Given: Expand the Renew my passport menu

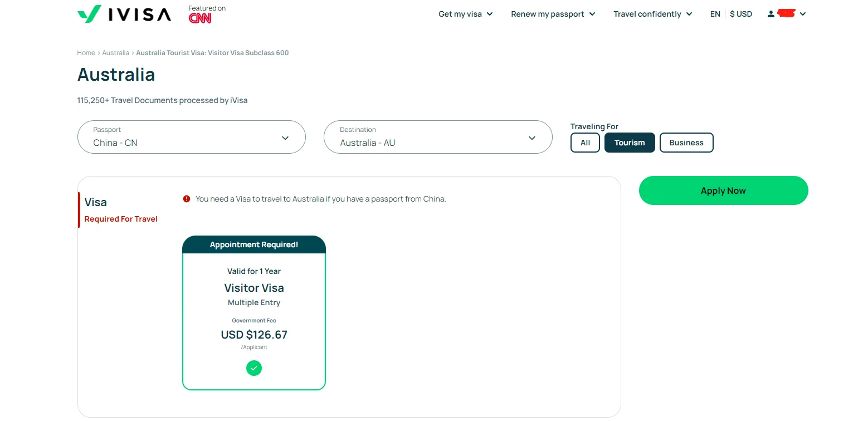Looking at the screenshot, I should [553, 14].
